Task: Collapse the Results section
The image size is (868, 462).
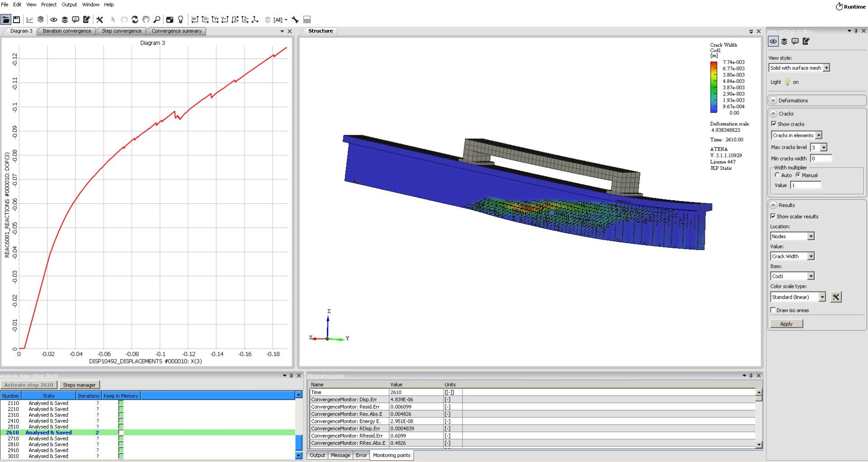Action: pos(774,205)
